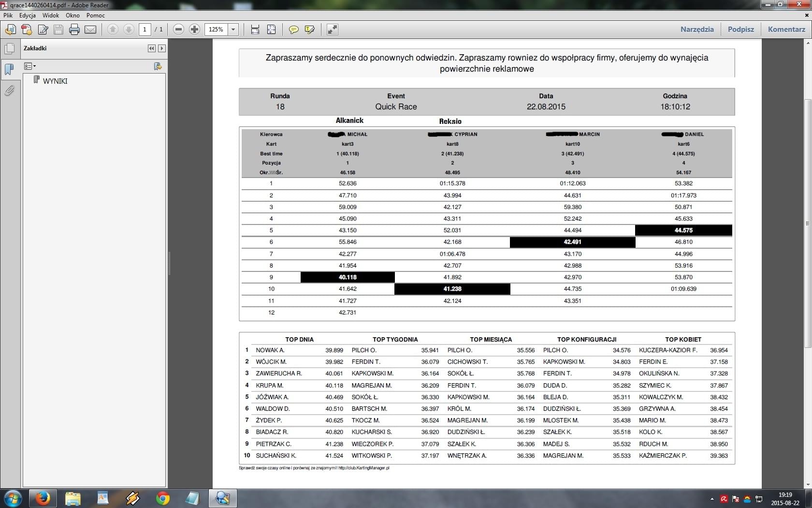Image resolution: width=812 pixels, height=508 pixels.
Task: Select the WYNIKI bookmark
Action: click(55, 81)
